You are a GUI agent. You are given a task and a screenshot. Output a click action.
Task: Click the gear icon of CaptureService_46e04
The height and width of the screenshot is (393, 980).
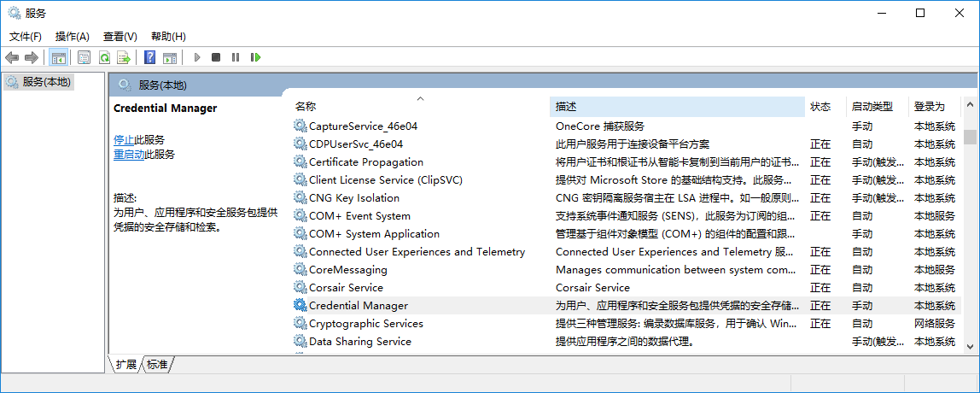click(x=300, y=126)
